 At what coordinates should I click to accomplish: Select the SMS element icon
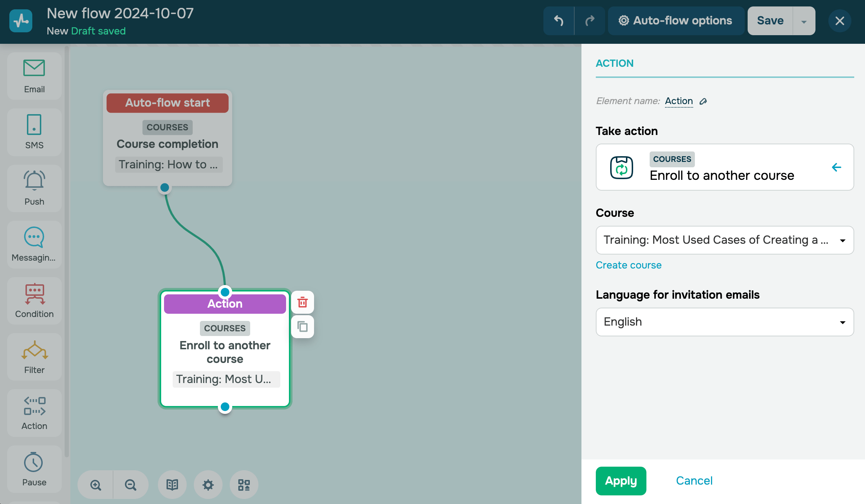point(34,125)
